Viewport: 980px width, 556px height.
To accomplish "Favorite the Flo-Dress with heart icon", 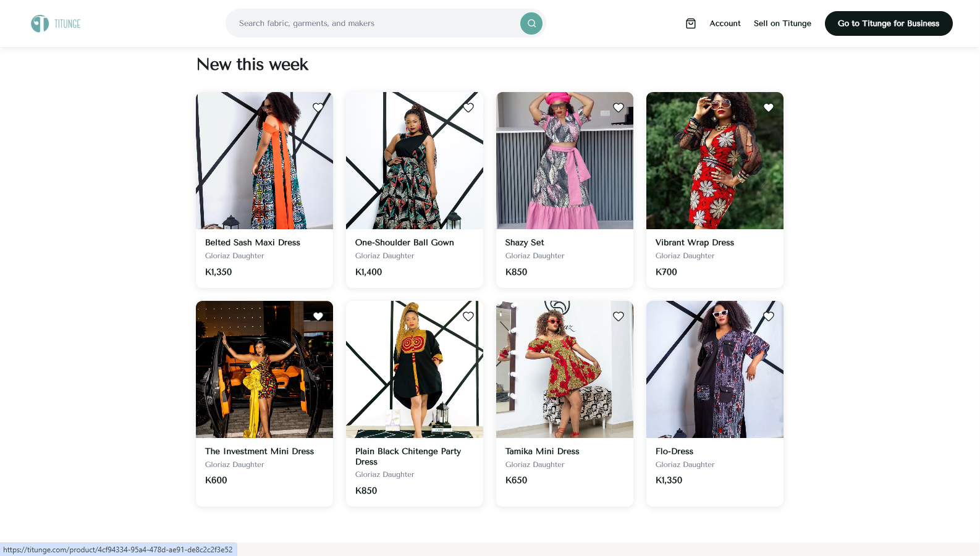I will [769, 316].
